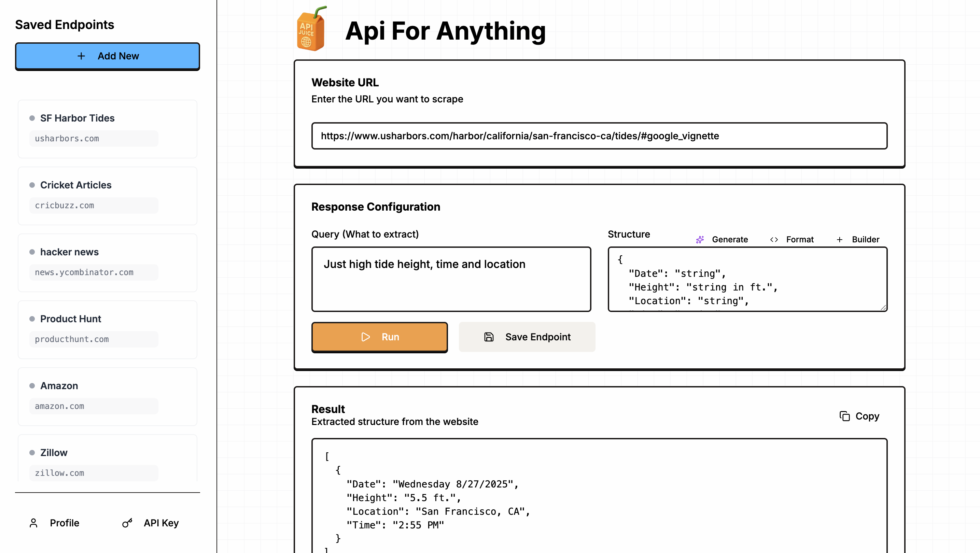This screenshot has width=980, height=553.
Task: Select the Cricket Articles endpoint
Action: point(107,196)
